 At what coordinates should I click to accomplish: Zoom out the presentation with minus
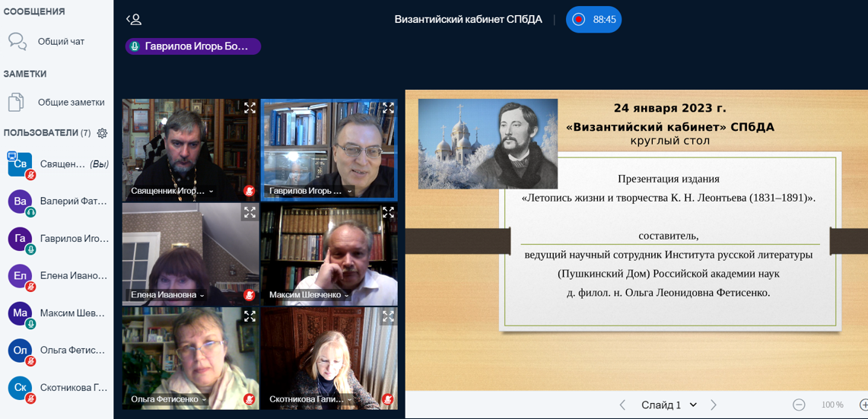tap(799, 405)
